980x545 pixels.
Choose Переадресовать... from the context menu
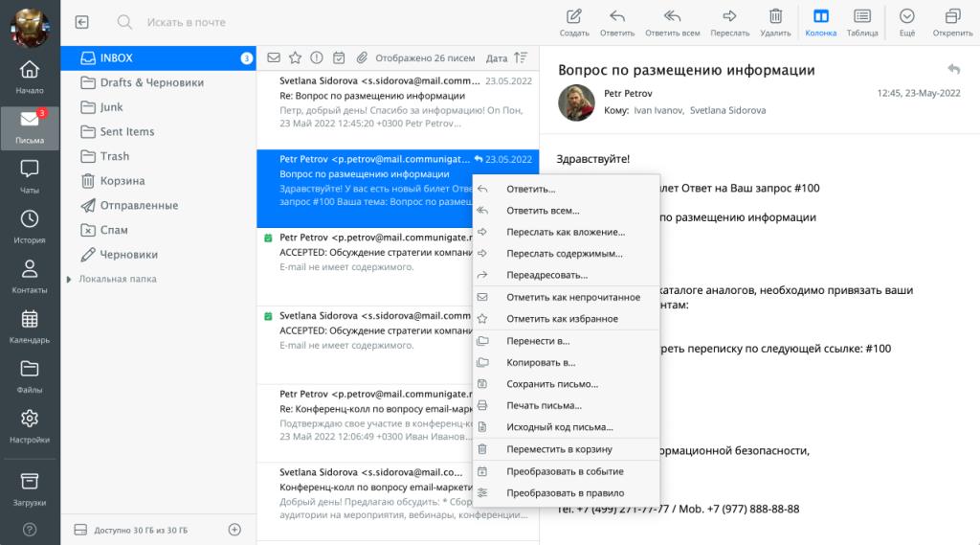coord(567,275)
